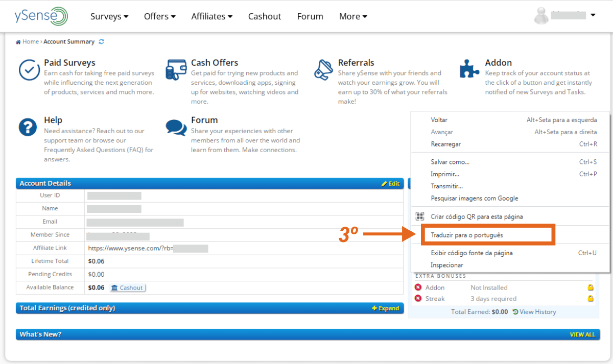Click the Paid Surveys checkmark icon
This screenshot has height=364, width=613.
coord(29,70)
